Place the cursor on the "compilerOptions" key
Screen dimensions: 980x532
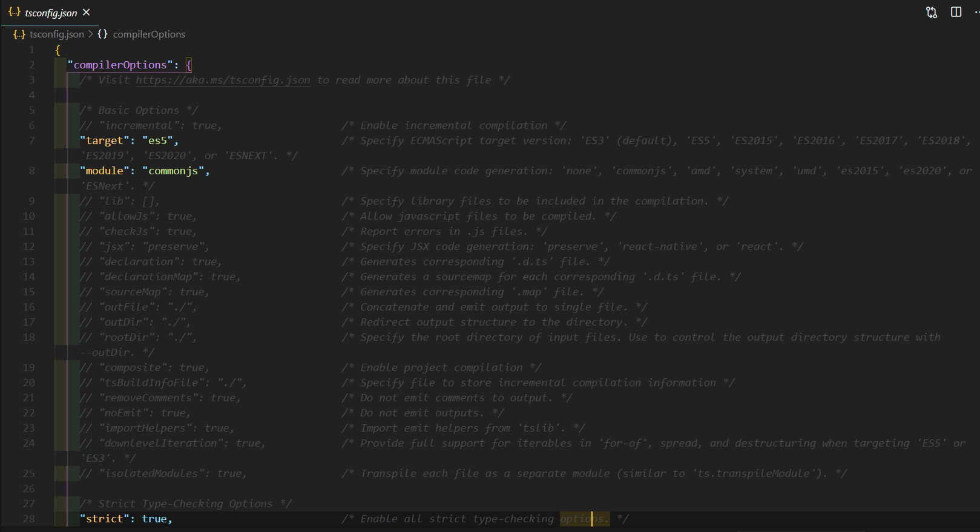[120, 65]
